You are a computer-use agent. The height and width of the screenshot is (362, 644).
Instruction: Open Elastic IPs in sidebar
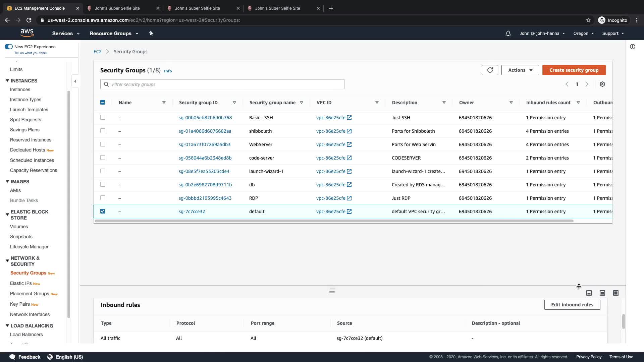21,283
